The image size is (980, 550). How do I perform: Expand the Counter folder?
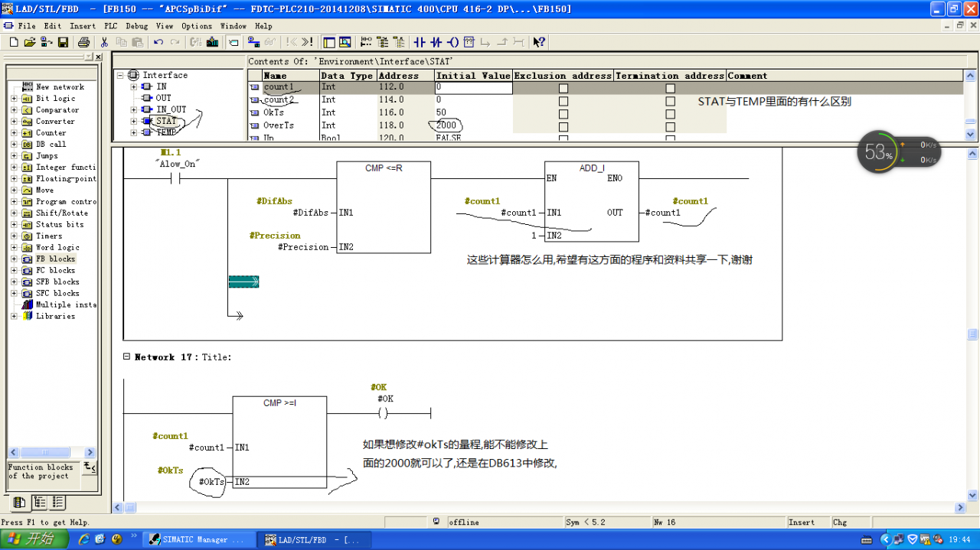coord(14,133)
